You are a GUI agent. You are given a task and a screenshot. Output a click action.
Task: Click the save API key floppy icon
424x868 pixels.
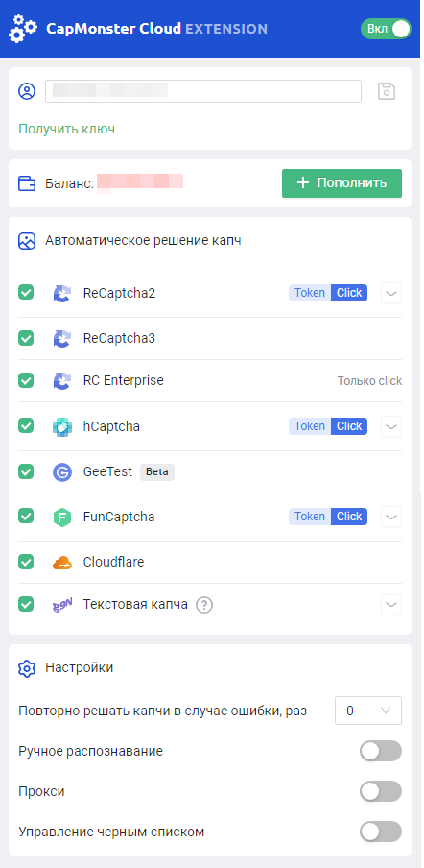pos(387,91)
